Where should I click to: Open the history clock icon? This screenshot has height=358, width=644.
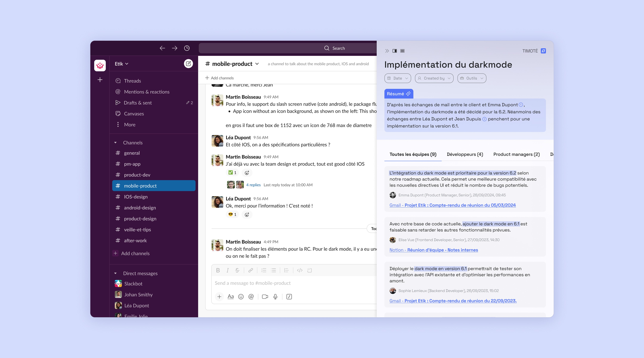coord(187,48)
